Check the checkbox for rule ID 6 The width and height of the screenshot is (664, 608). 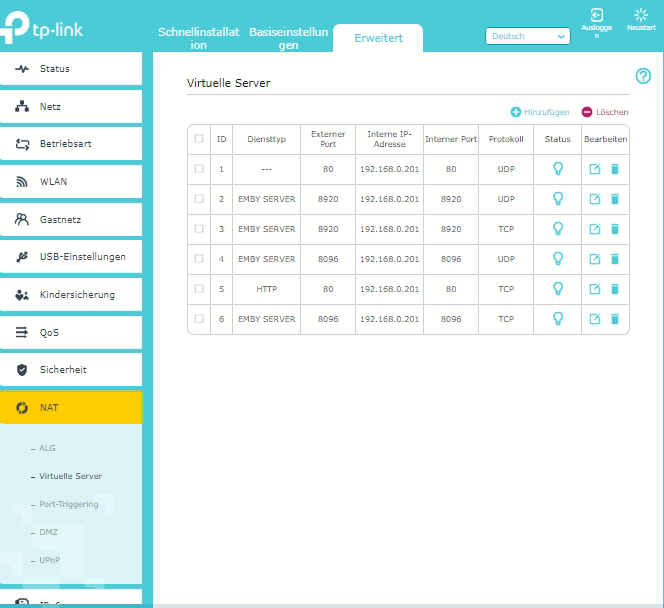point(199,318)
